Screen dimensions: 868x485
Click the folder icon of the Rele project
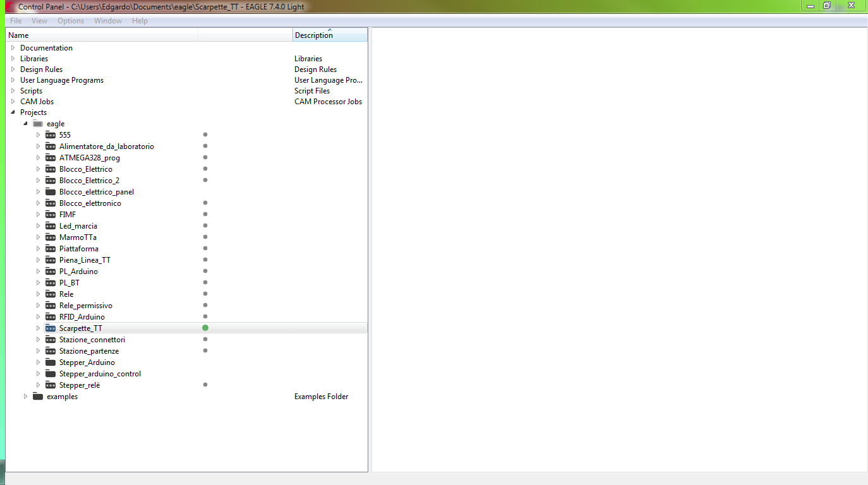click(x=51, y=294)
